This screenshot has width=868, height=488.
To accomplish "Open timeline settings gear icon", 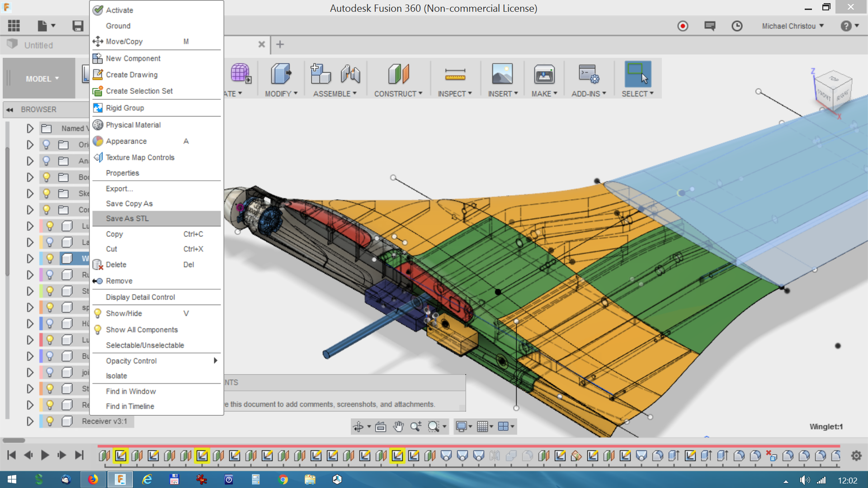I will click(x=856, y=456).
